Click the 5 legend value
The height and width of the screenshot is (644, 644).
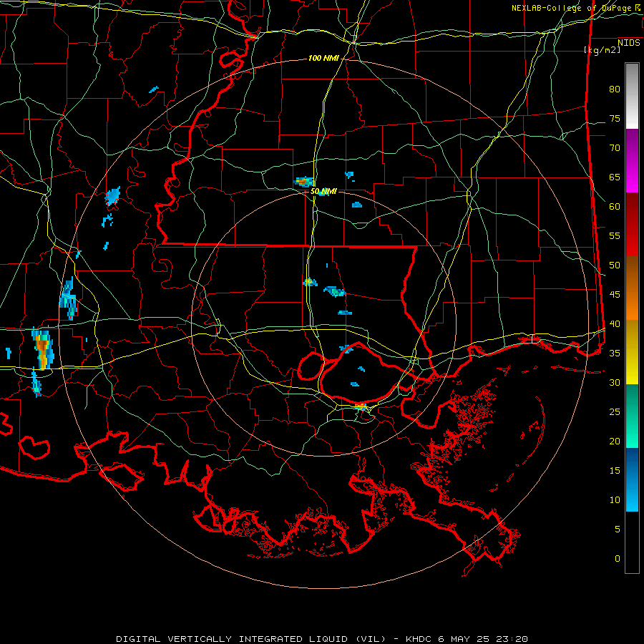(618, 530)
